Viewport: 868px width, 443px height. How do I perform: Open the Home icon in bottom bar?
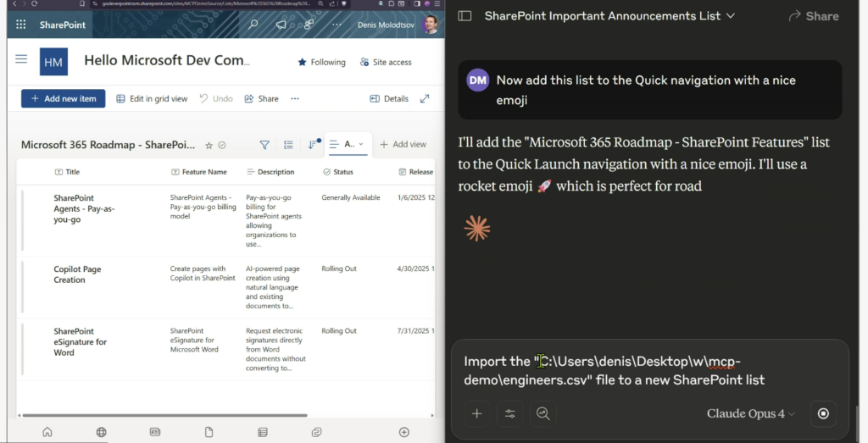[x=47, y=433]
